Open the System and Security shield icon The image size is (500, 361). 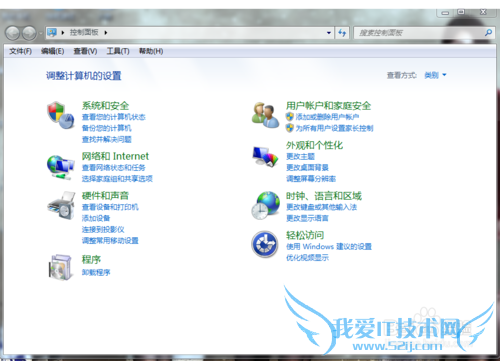60,115
